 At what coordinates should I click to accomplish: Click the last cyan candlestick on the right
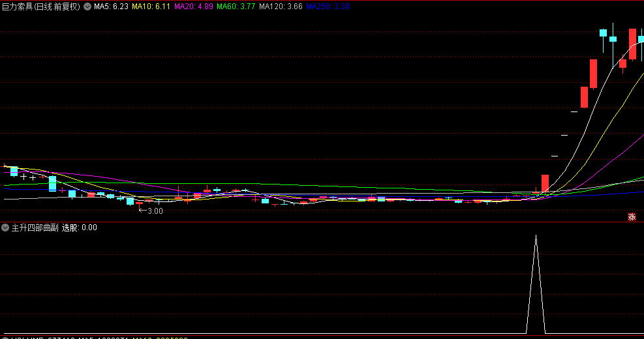click(641, 40)
